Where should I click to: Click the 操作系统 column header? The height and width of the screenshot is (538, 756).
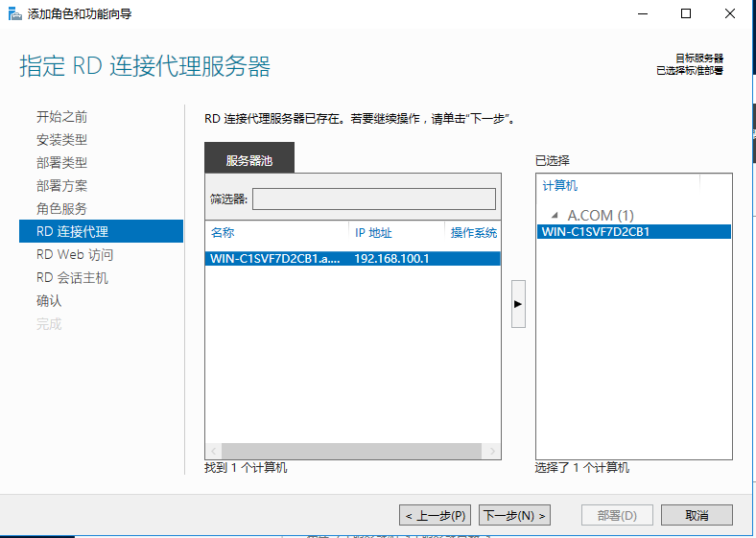click(473, 233)
